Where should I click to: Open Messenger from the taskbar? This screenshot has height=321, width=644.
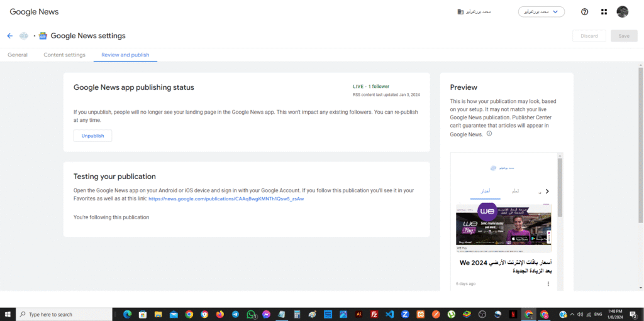point(266,315)
